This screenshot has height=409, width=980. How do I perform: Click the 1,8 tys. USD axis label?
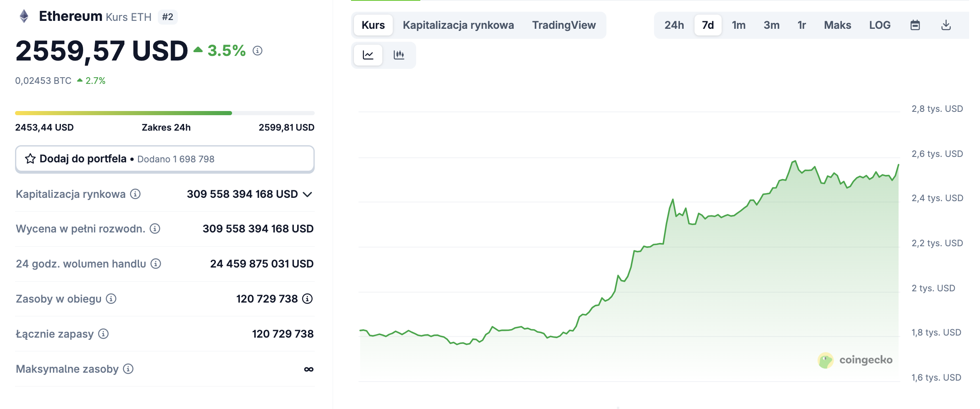[936, 332]
